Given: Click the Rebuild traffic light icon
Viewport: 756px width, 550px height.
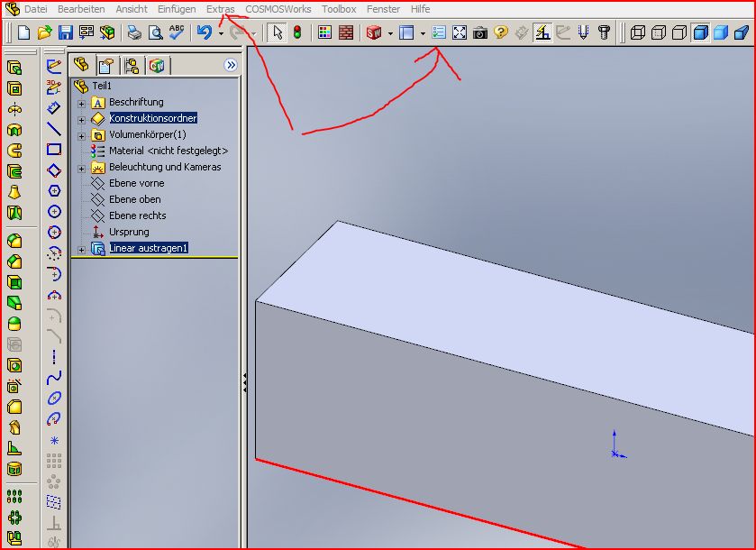Looking at the screenshot, I should (297, 33).
